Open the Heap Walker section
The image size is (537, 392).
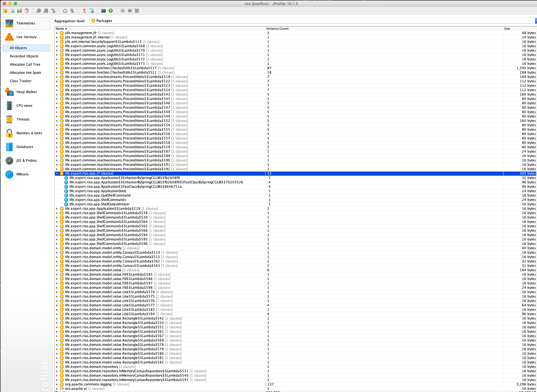click(27, 92)
